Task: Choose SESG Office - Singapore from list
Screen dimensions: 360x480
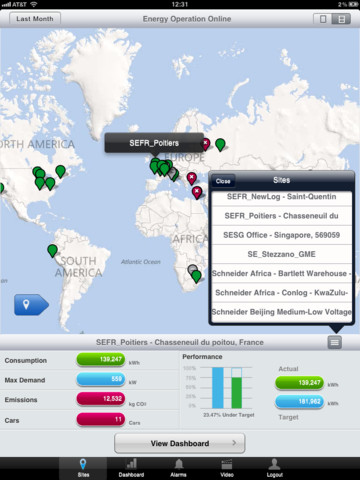Action: click(x=282, y=235)
